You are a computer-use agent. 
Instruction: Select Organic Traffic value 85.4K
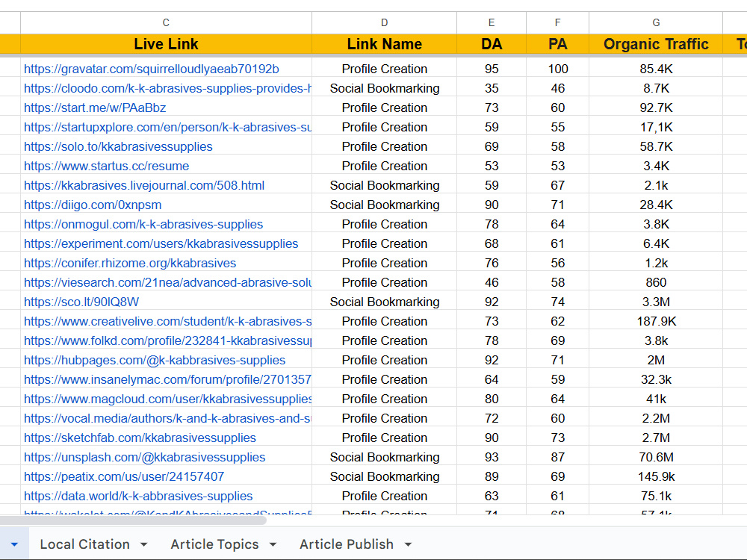click(x=656, y=69)
